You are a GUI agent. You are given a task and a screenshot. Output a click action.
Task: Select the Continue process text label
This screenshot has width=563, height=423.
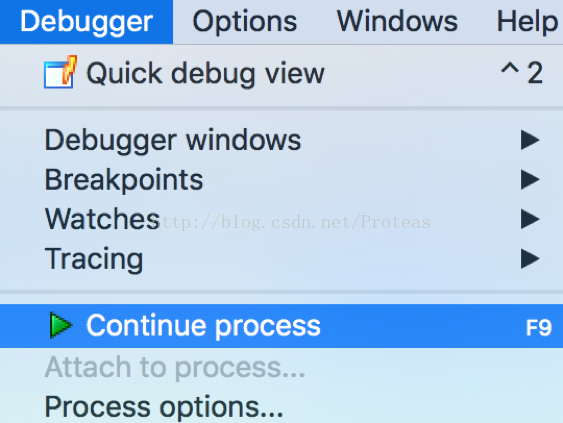204,326
